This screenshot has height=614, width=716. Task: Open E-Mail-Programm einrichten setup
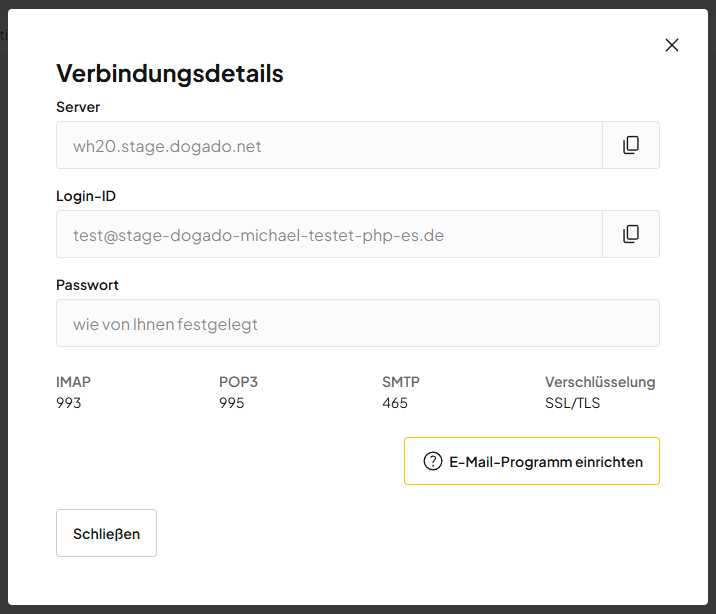532,461
